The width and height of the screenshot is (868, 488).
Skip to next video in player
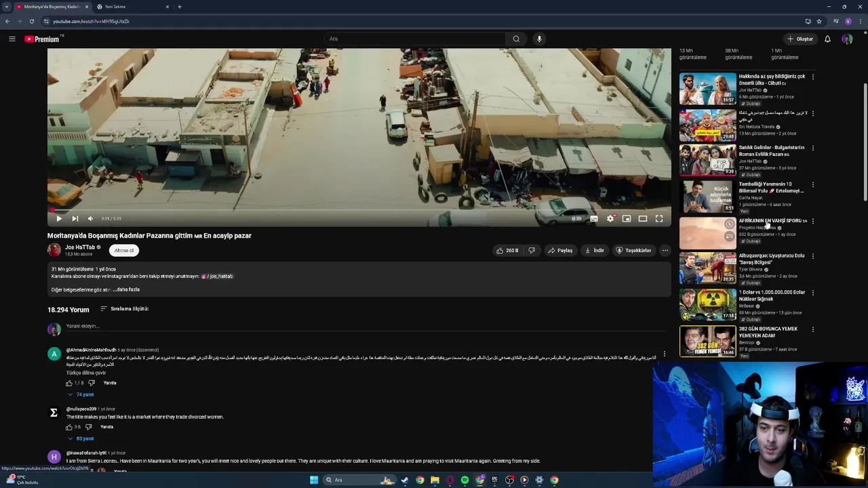tap(75, 218)
